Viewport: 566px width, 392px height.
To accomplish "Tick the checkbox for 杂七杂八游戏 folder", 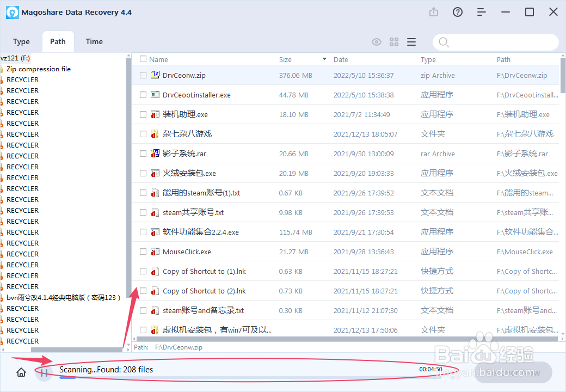I will [x=143, y=134].
